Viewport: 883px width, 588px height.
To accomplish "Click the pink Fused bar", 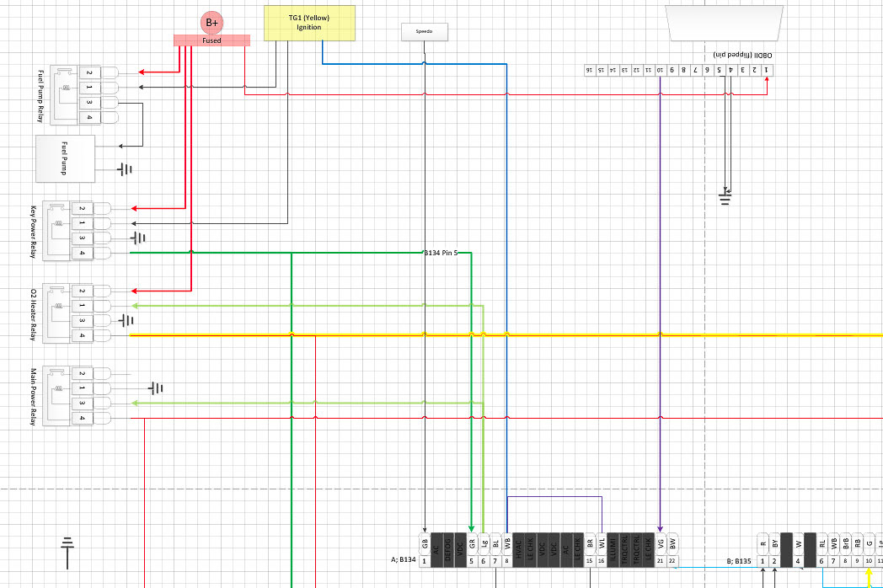I will (x=211, y=40).
